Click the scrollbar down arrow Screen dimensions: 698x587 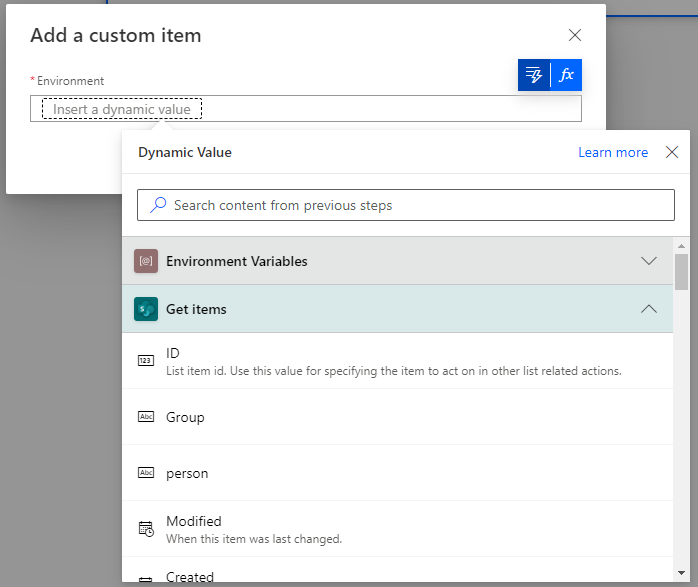click(x=681, y=573)
